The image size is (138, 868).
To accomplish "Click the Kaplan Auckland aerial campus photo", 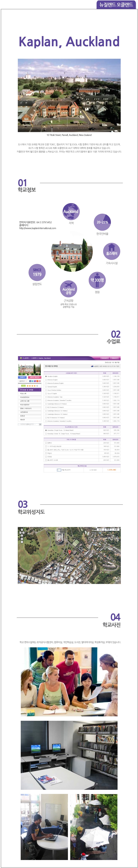I will coord(69,95).
